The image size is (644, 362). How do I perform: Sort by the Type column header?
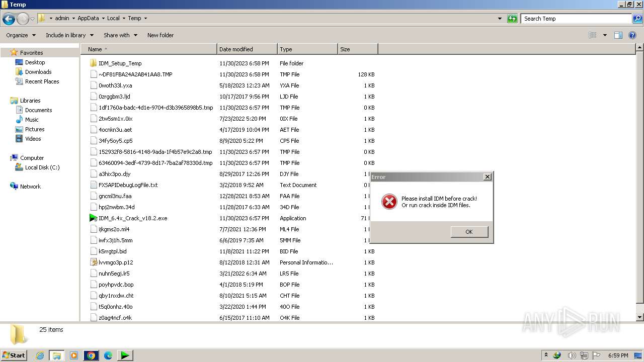(307, 49)
